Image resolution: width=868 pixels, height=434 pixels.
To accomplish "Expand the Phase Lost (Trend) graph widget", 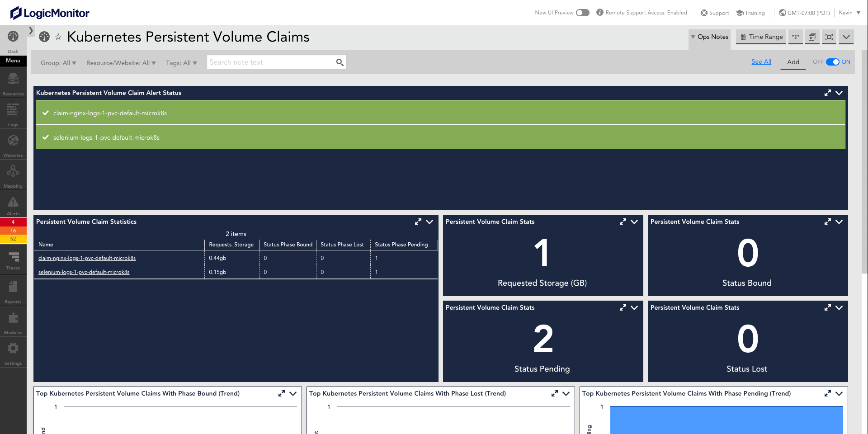I will tap(555, 393).
